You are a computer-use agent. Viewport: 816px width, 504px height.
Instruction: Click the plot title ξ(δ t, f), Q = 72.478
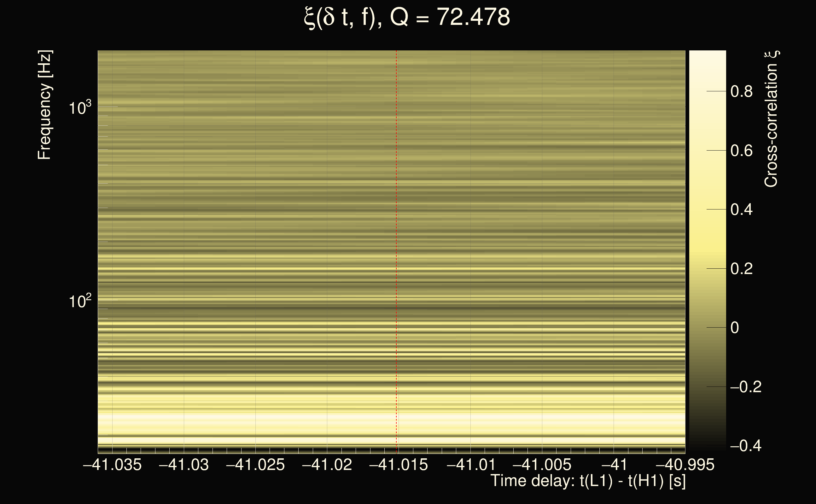click(x=407, y=17)
